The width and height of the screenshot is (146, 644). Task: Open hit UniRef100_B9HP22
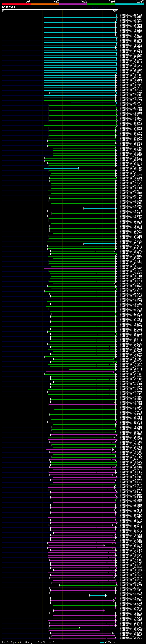coord(131,15)
